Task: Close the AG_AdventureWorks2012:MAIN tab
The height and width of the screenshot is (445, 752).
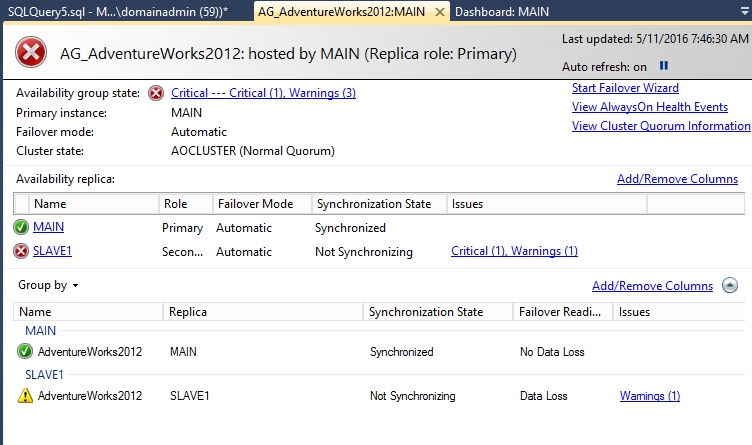Action: pos(439,12)
